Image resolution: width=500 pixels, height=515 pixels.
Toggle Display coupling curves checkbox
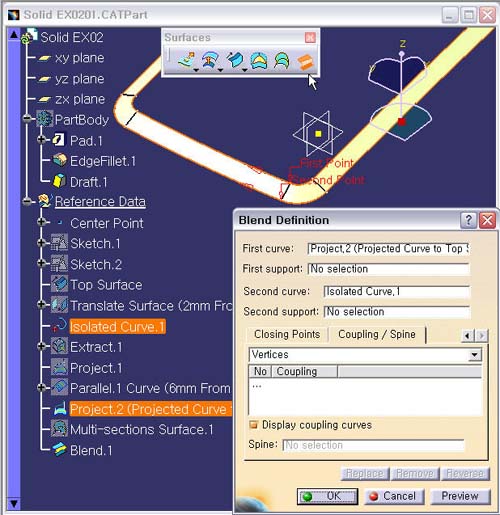click(254, 425)
